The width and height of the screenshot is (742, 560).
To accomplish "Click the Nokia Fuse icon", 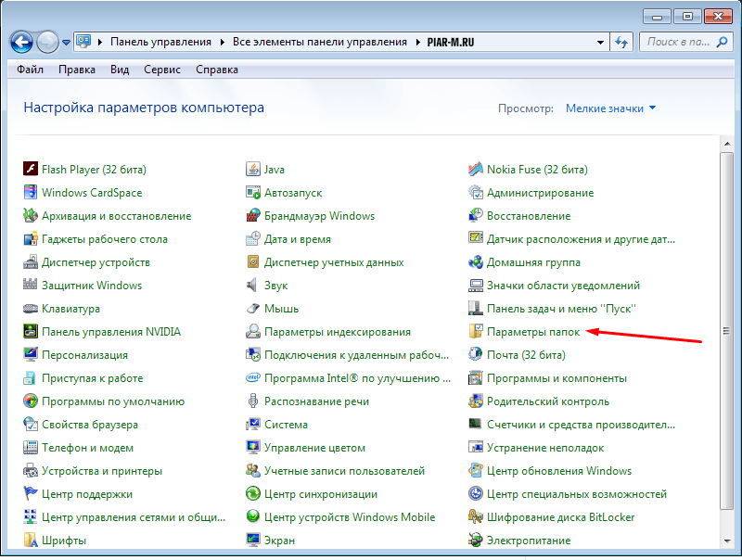I will point(476,169).
